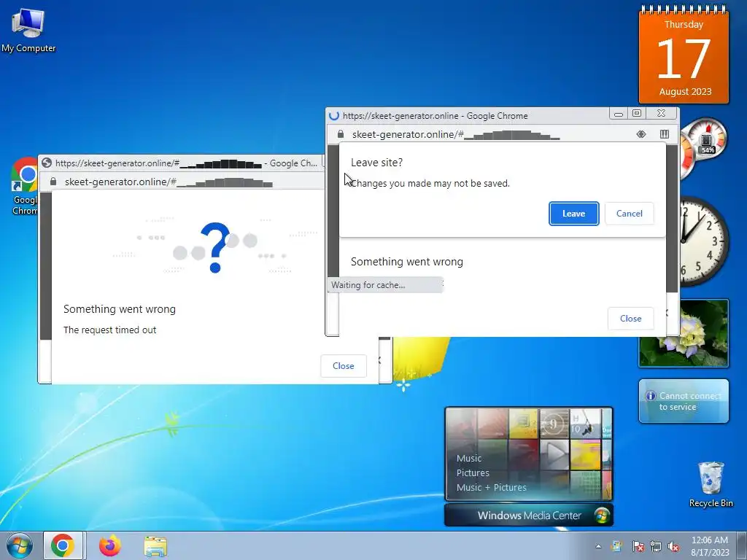Close the timed out error in the left window

343,366
